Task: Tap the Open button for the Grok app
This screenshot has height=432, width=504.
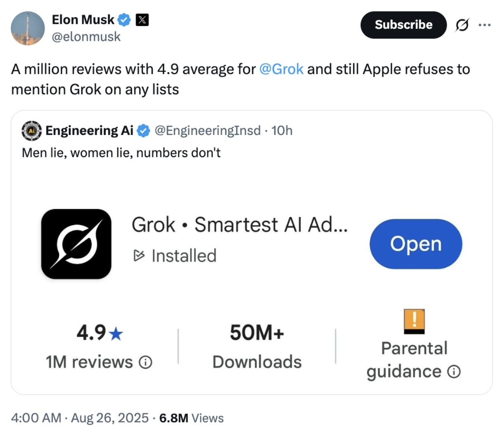Action: [x=415, y=244]
